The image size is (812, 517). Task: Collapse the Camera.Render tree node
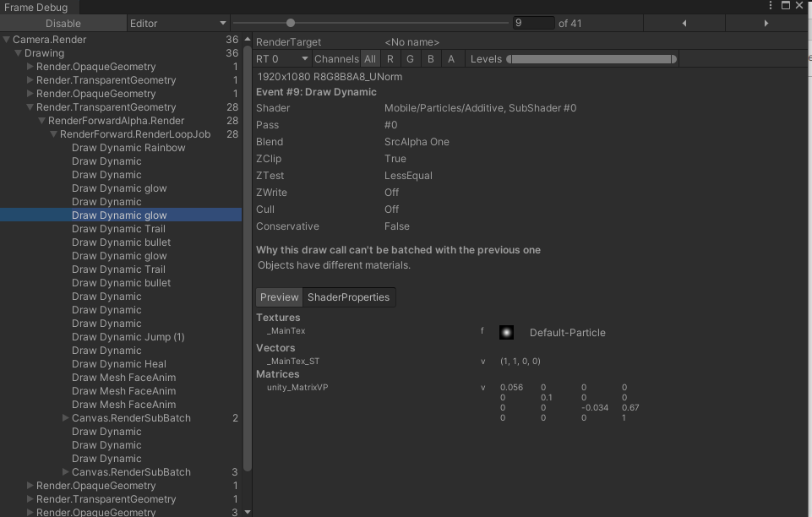click(x=6, y=39)
